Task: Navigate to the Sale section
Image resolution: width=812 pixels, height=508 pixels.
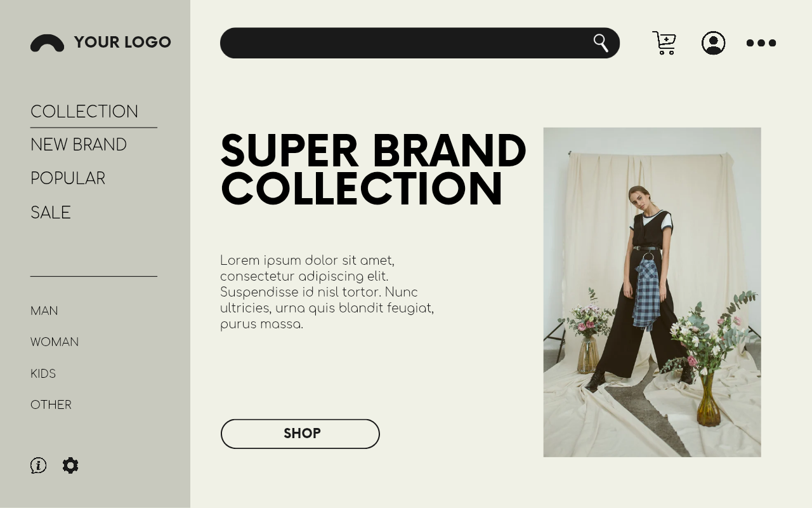Action: [51, 213]
